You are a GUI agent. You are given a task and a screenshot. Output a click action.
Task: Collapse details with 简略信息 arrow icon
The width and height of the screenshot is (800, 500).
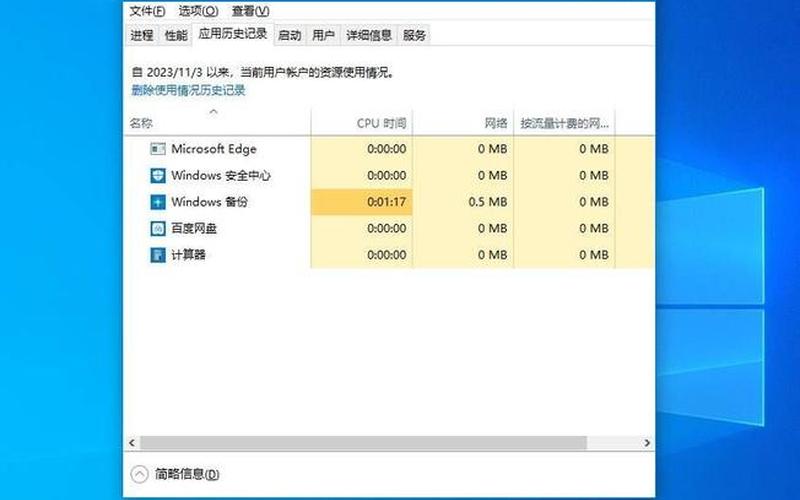click(x=139, y=474)
